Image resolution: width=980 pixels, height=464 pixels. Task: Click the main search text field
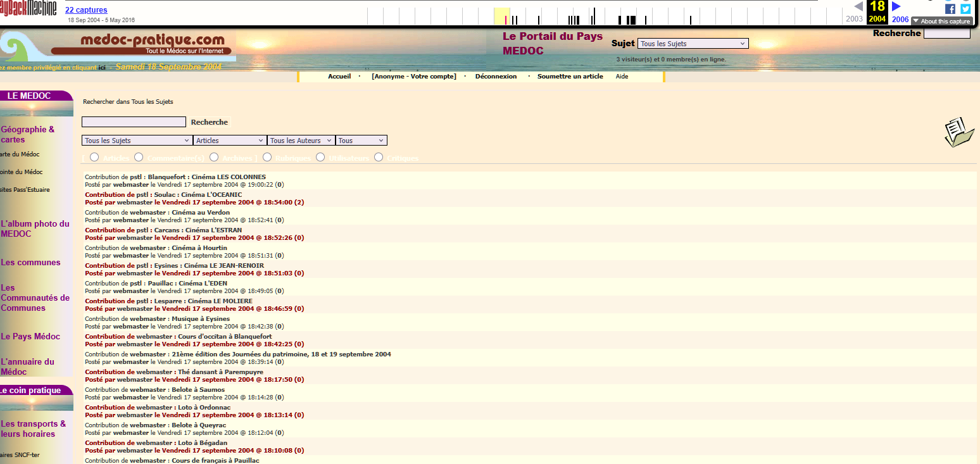[x=134, y=122]
